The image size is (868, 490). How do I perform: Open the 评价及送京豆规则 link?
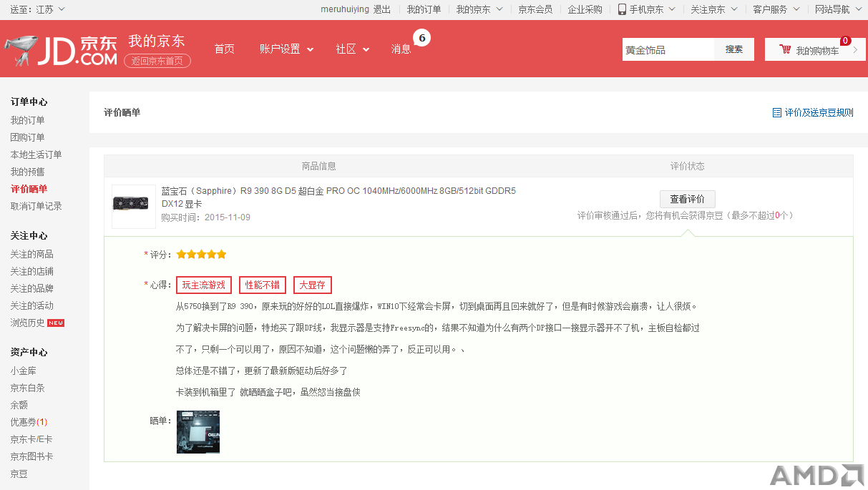819,112
